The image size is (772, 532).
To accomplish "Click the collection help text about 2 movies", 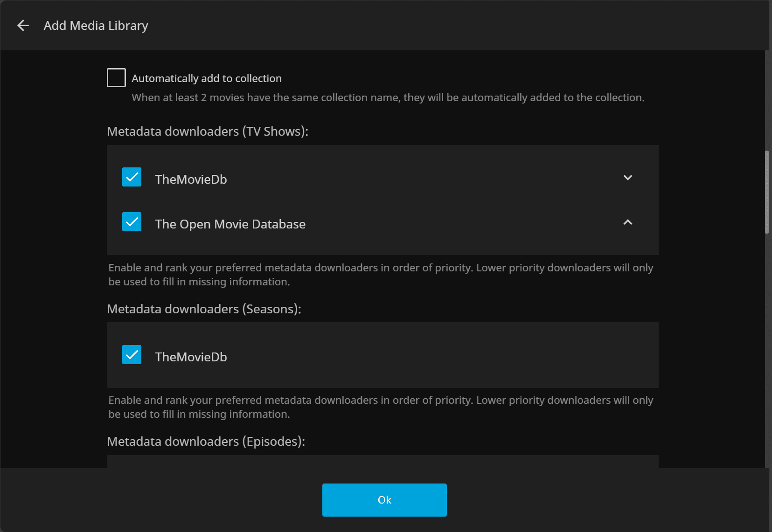I will point(388,98).
